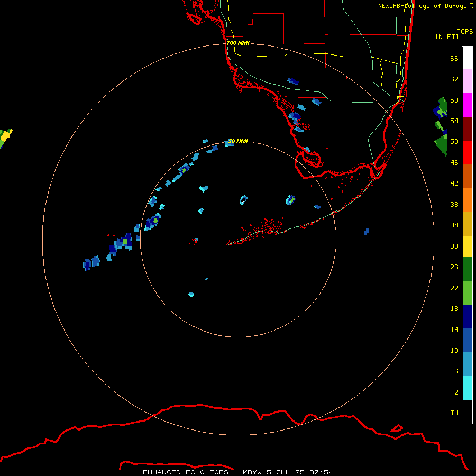Choose the cyan legend swatch
This screenshot has width=476, height=476.
467,388
